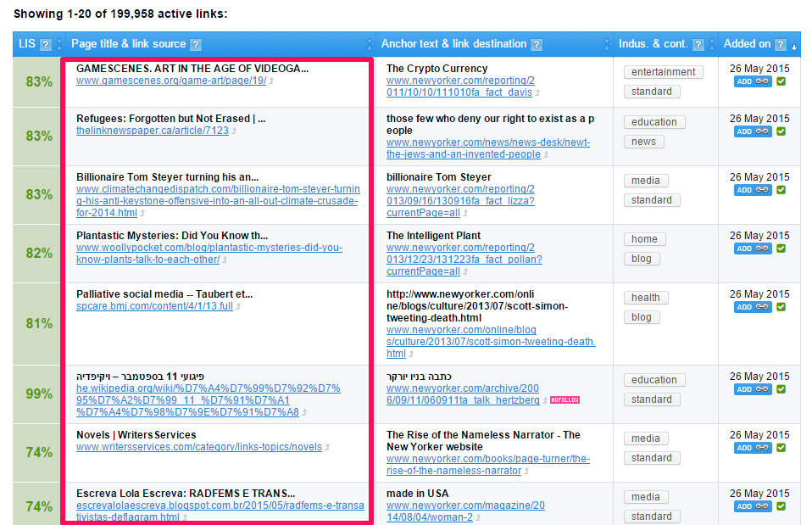
Task: Click external link arrow after gamescenes.org URL
Action: pos(271,81)
